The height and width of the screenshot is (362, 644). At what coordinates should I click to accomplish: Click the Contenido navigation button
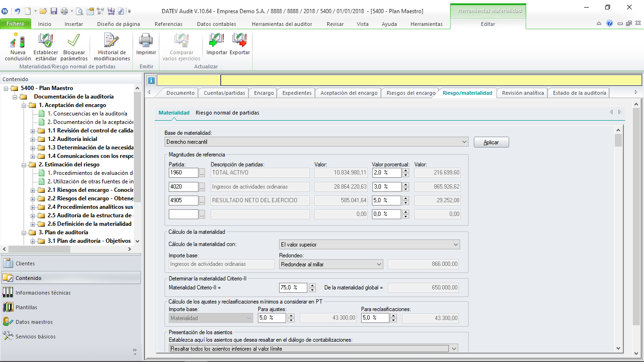(71, 278)
